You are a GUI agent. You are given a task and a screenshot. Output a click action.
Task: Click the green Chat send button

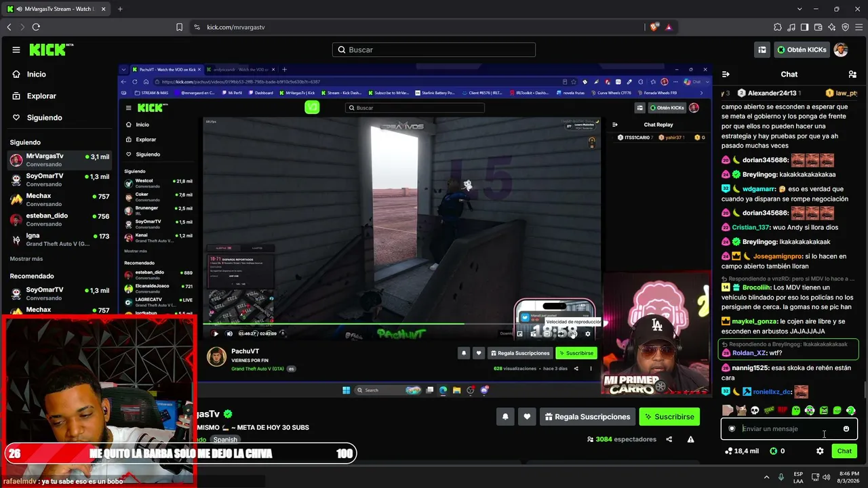pyautogui.click(x=844, y=451)
